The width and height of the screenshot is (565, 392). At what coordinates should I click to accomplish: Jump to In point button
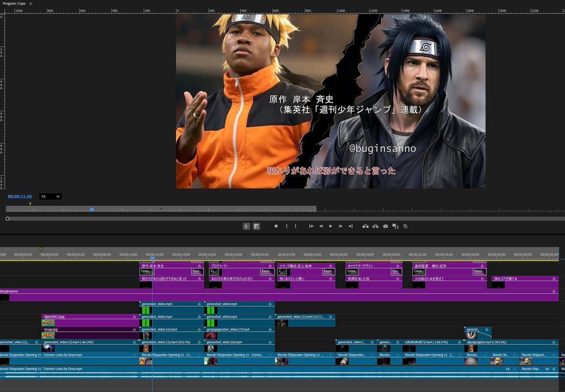(x=311, y=226)
